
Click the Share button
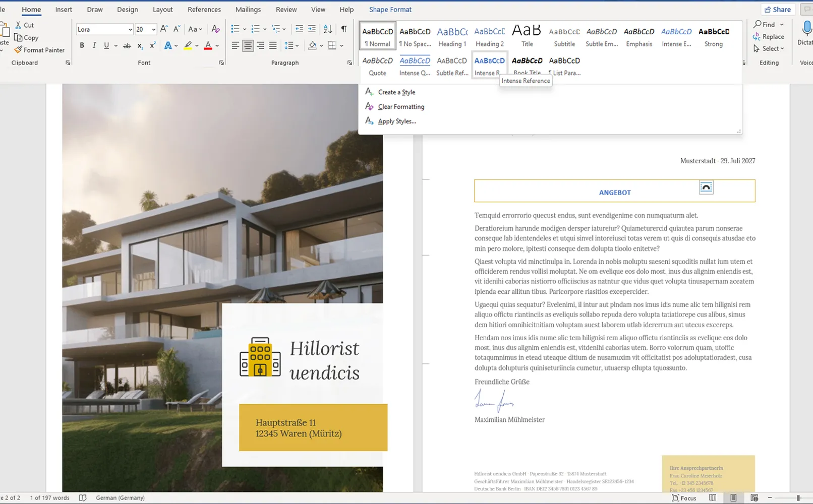click(x=777, y=10)
